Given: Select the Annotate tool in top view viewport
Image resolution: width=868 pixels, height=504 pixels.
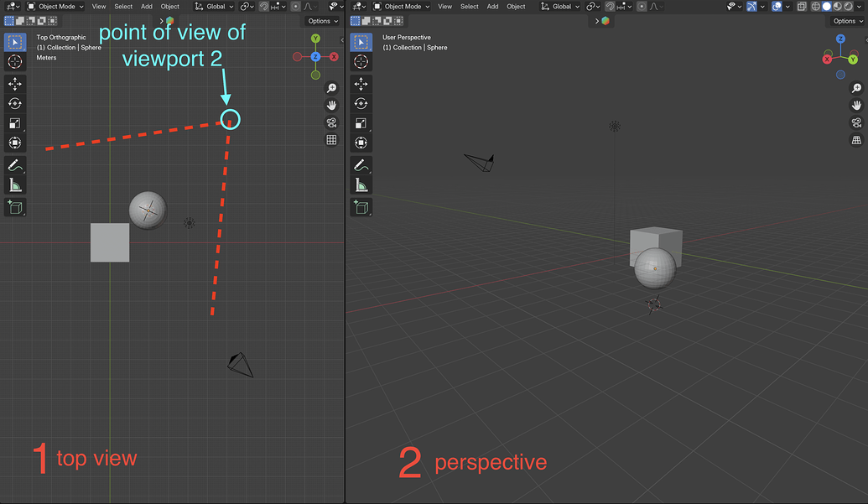Looking at the screenshot, I should click(15, 165).
